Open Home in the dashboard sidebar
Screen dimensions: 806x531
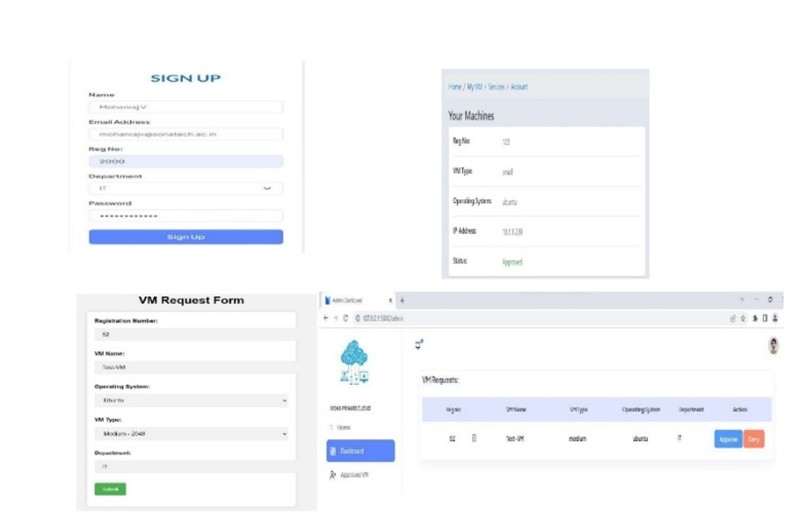click(x=340, y=428)
